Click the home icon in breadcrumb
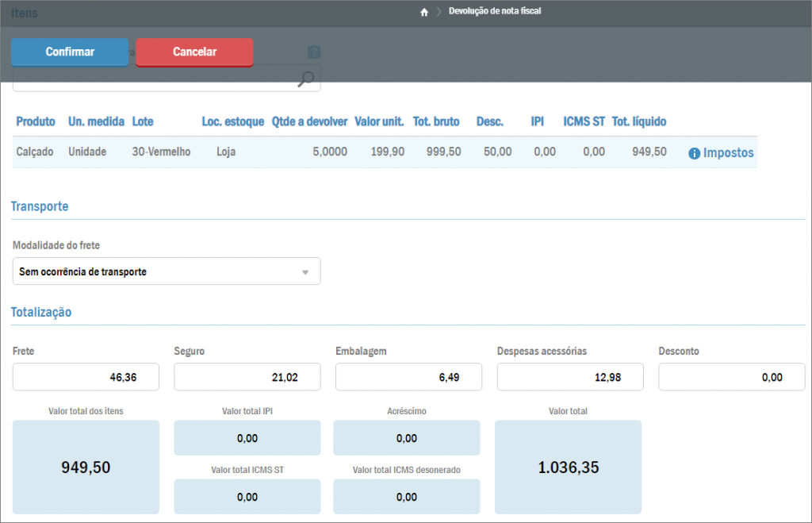This screenshot has height=523, width=812. [424, 12]
